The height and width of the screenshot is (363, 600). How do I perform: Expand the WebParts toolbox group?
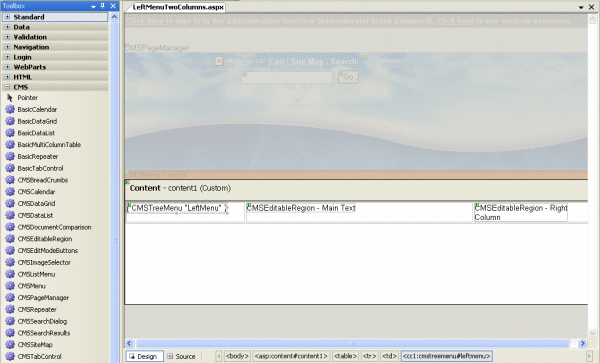(7, 67)
